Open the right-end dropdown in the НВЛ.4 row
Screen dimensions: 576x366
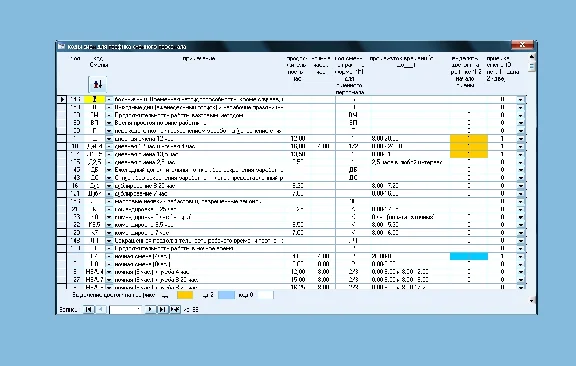coord(521,272)
